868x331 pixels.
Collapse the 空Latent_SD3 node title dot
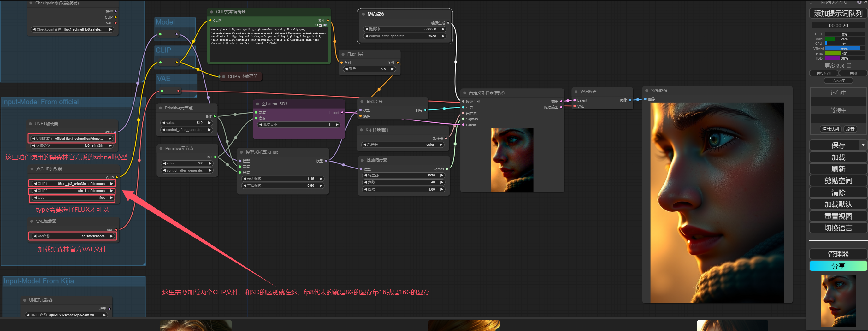click(x=257, y=104)
